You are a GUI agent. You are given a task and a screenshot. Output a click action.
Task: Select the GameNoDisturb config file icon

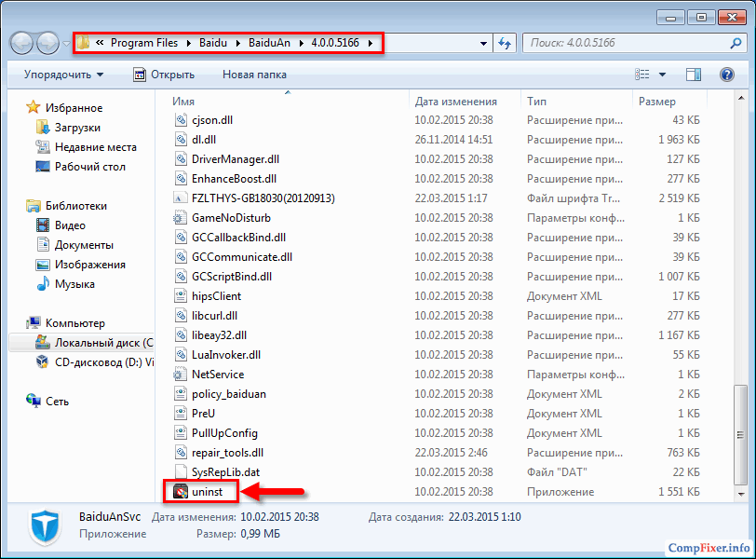pos(181,218)
